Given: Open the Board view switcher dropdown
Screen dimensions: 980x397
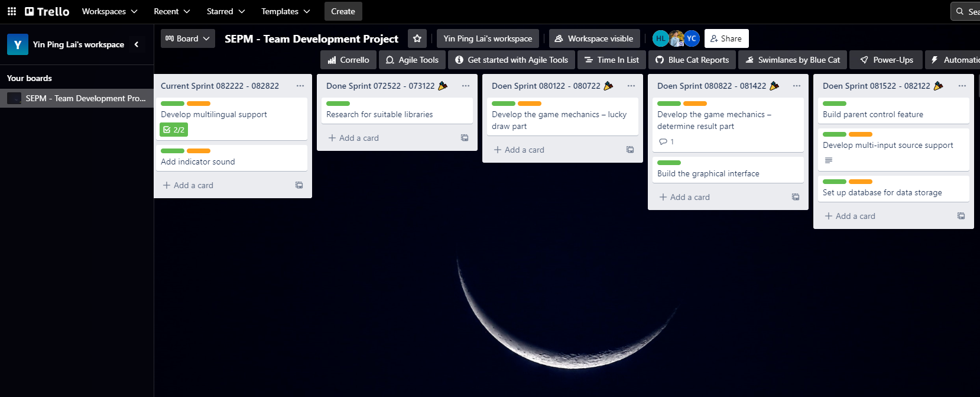Looking at the screenshot, I should coord(187,38).
